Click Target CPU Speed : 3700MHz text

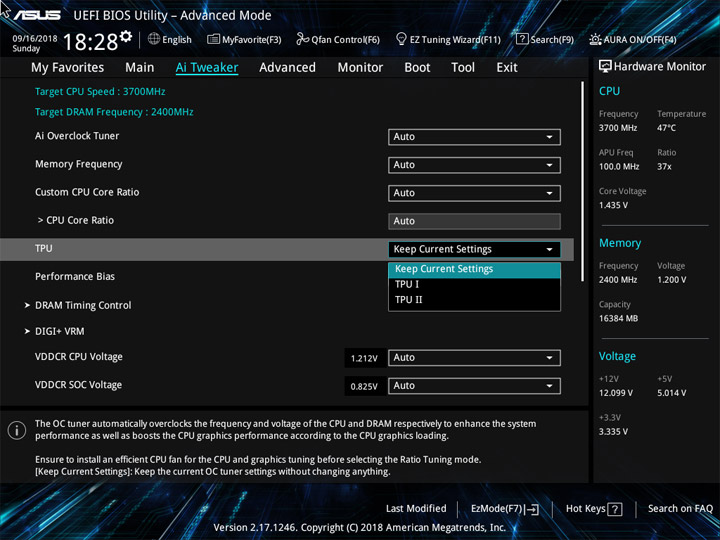click(100, 91)
